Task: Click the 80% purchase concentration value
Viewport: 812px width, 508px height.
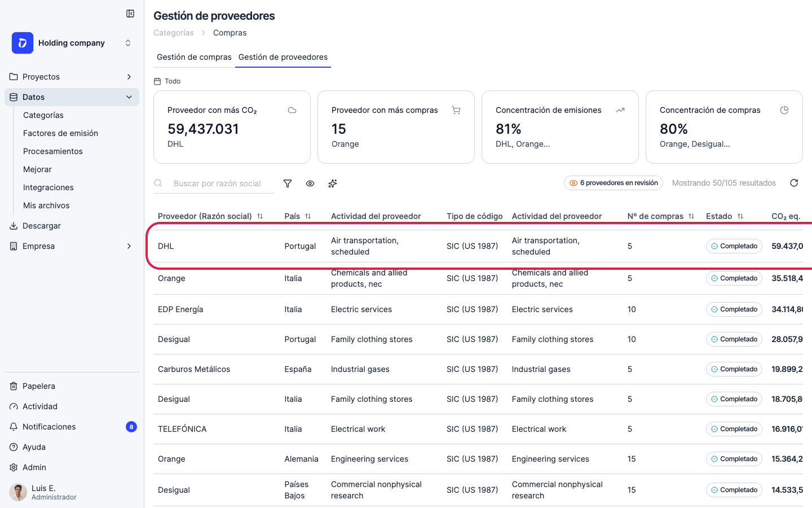Action: coord(674,129)
